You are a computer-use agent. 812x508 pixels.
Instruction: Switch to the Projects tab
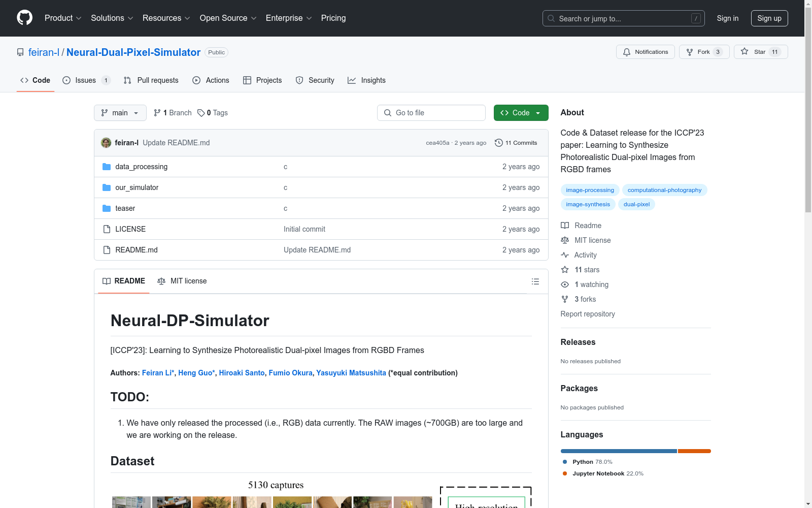tap(262, 80)
